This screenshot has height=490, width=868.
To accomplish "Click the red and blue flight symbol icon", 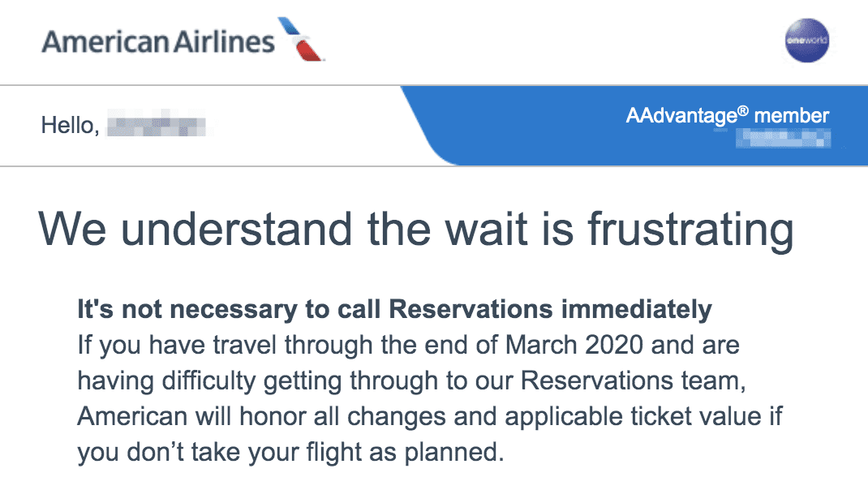I will click(x=301, y=39).
